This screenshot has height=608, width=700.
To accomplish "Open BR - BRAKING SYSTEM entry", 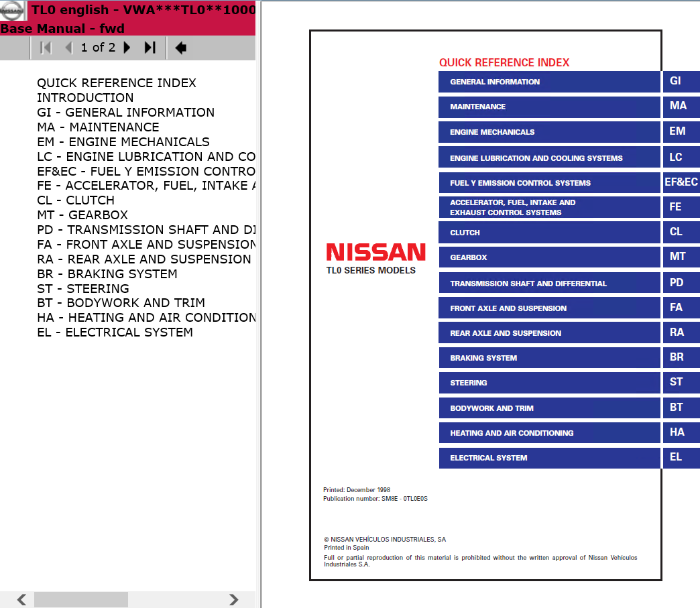I will (107, 274).
